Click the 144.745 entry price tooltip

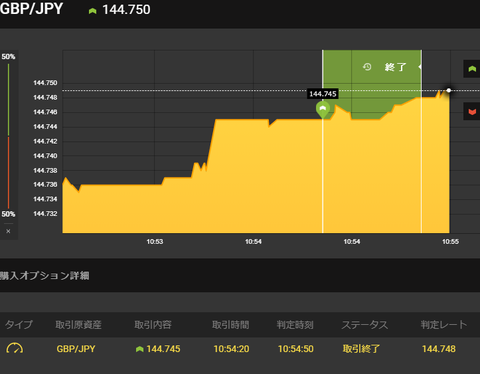pyautogui.click(x=323, y=94)
